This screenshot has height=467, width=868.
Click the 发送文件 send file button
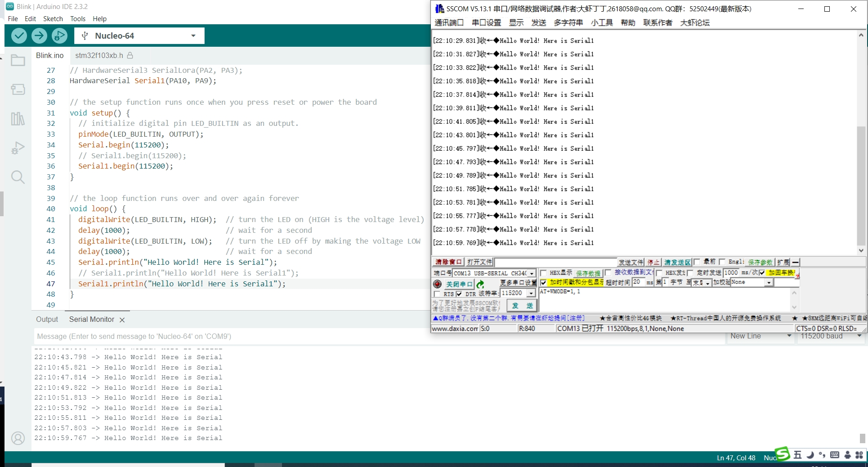[x=631, y=262]
